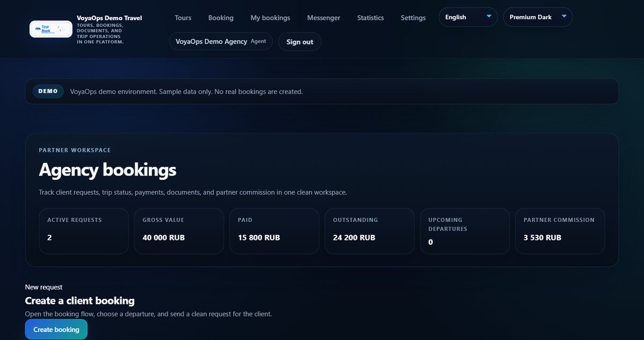Image resolution: width=644 pixels, height=340 pixels.
Task: Click the 'Create a client booking' heading
Action: (x=80, y=301)
